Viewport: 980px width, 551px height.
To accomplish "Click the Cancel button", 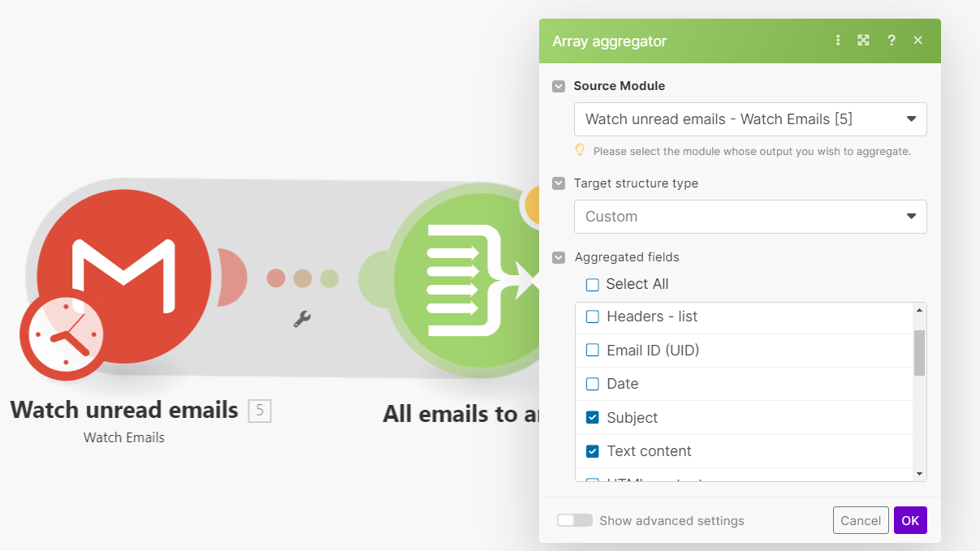I will pyautogui.click(x=861, y=520).
